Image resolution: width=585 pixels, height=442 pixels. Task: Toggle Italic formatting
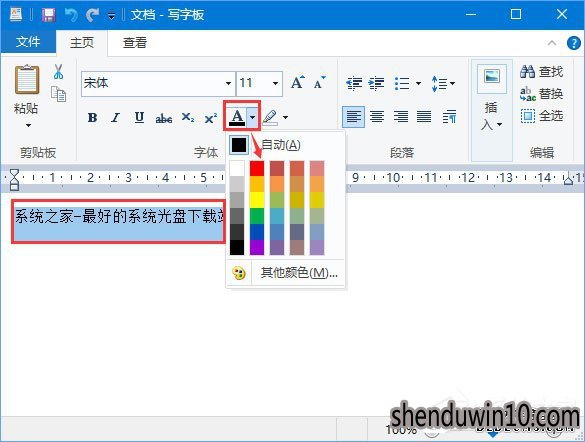click(116, 118)
